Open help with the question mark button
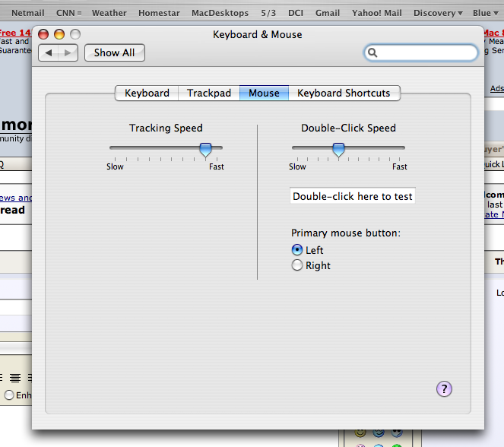The image size is (504, 447). click(x=444, y=388)
